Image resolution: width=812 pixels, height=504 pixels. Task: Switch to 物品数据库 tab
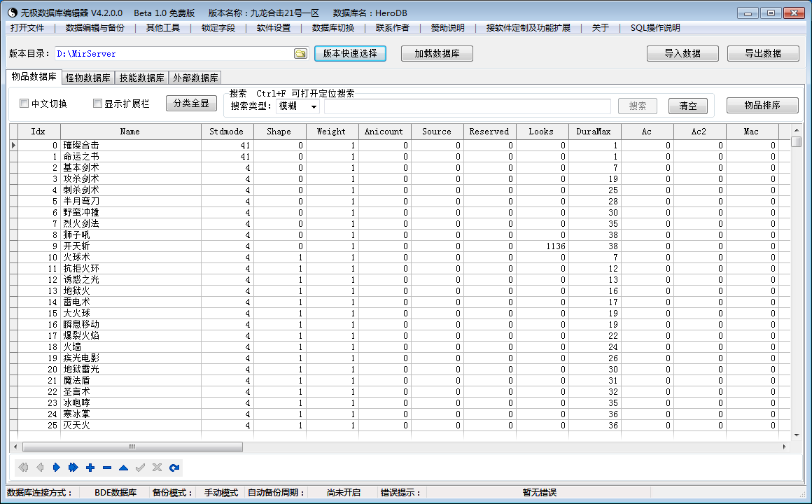[x=34, y=77]
